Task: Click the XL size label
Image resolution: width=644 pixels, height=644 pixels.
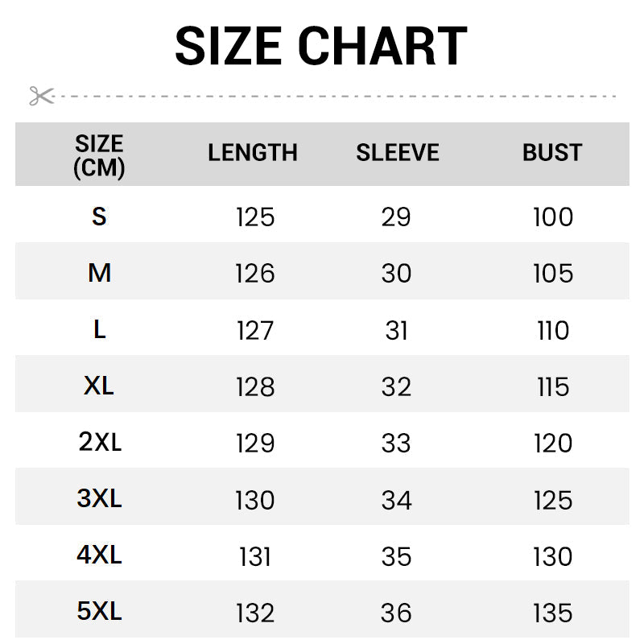Action: (x=98, y=386)
